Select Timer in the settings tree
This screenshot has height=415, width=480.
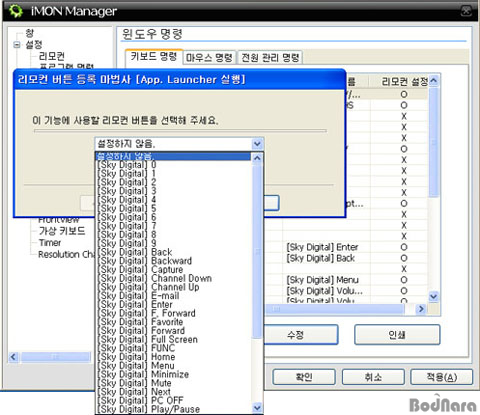coord(50,243)
